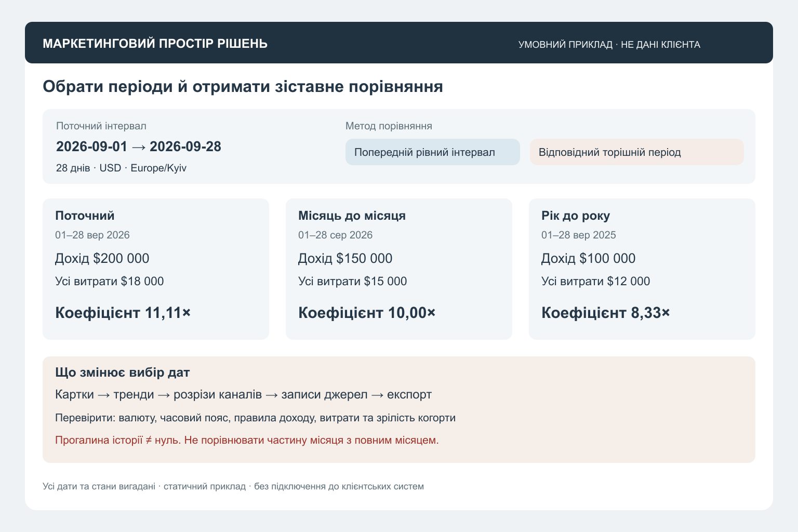Open the "Поточний" card title
The width and height of the screenshot is (798, 532).
point(85,216)
